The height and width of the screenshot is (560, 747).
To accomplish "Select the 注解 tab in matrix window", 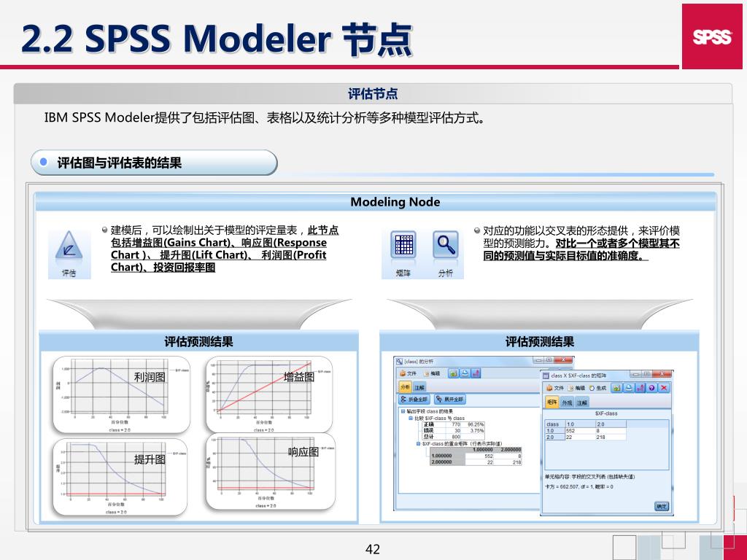I will pyautogui.click(x=582, y=402).
